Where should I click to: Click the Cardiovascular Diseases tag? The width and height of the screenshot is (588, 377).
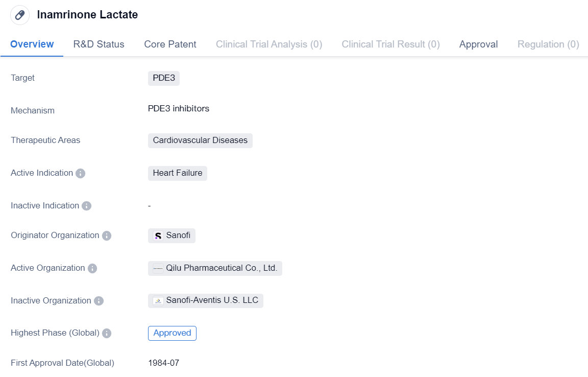click(x=200, y=140)
